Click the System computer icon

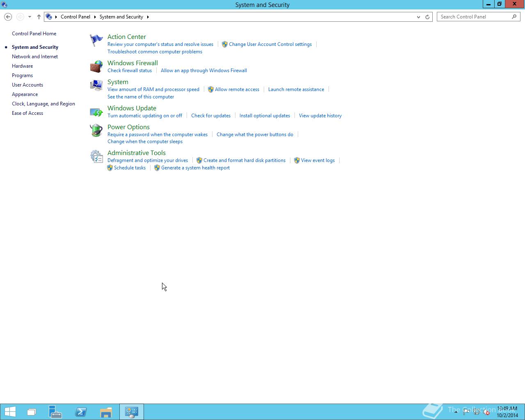[96, 85]
